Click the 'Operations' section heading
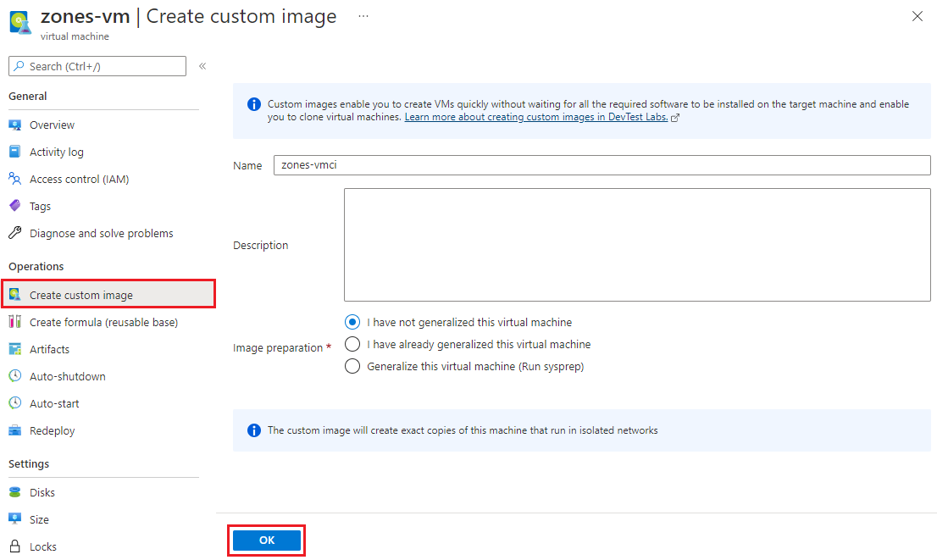The height and width of the screenshot is (560, 937). pos(36,267)
